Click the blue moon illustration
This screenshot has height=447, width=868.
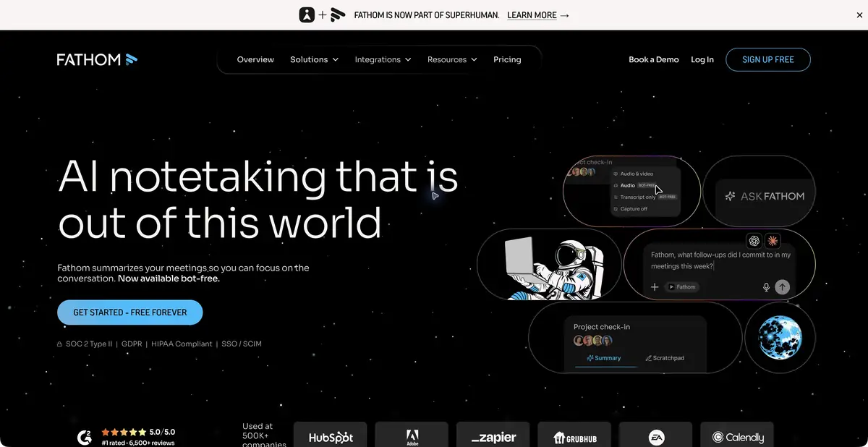pos(780,337)
